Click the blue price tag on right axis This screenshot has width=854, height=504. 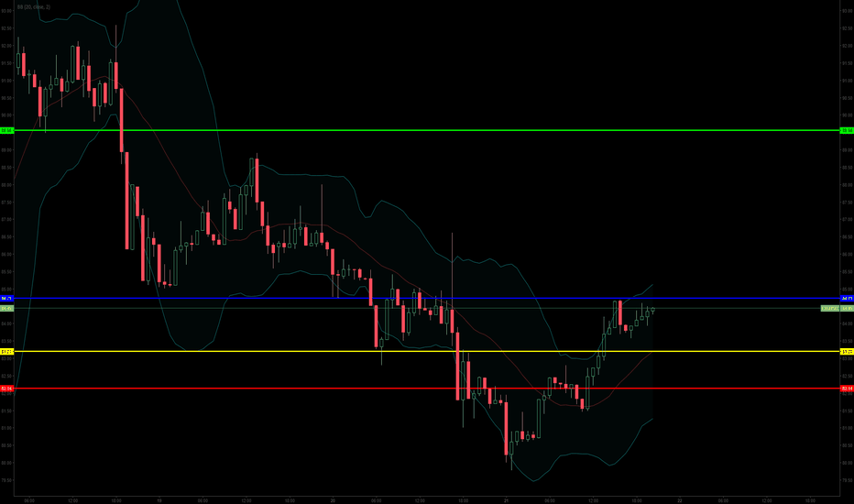tap(847, 298)
